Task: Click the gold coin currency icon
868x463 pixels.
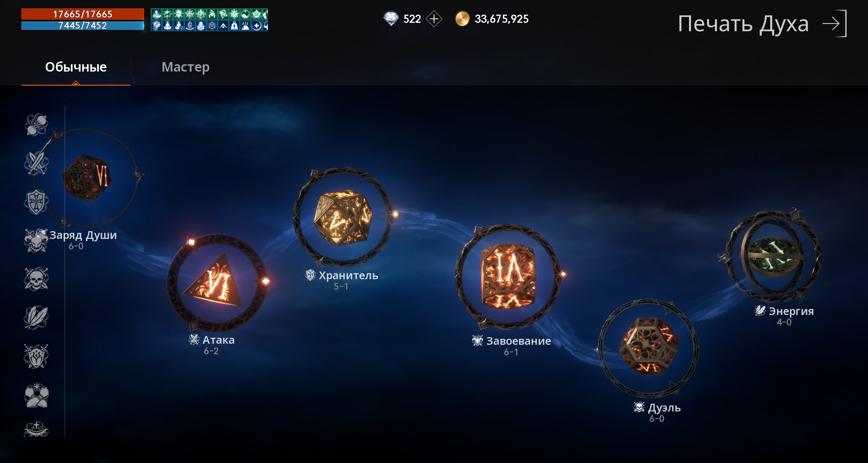Action: tap(462, 19)
